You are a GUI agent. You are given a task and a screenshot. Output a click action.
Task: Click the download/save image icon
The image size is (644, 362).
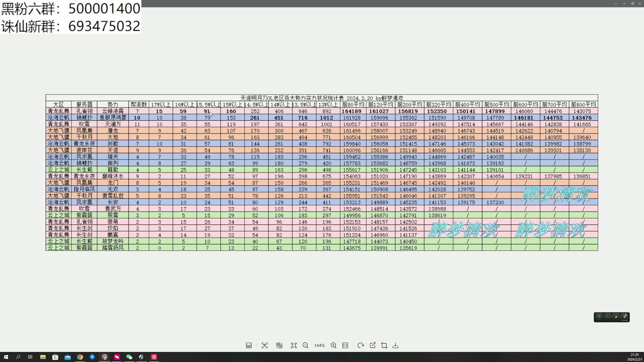coord(395,346)
